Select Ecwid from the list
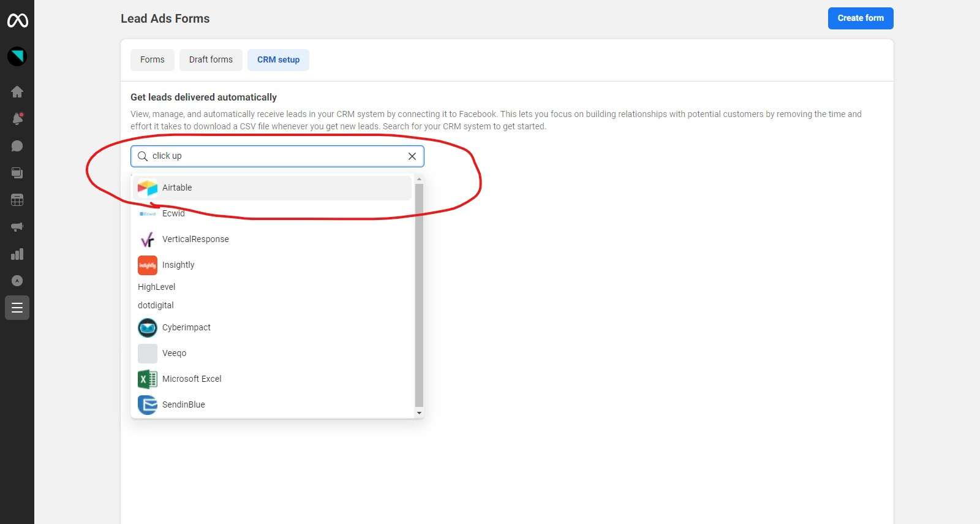Screen dimensions: 980x524 point(273,214)
